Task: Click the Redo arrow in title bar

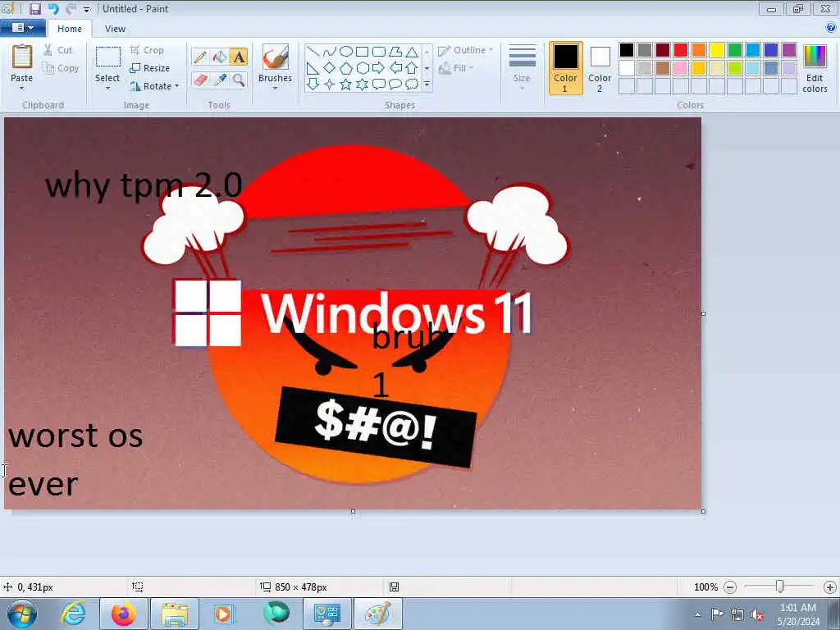Action: click(x=71, y=9)
